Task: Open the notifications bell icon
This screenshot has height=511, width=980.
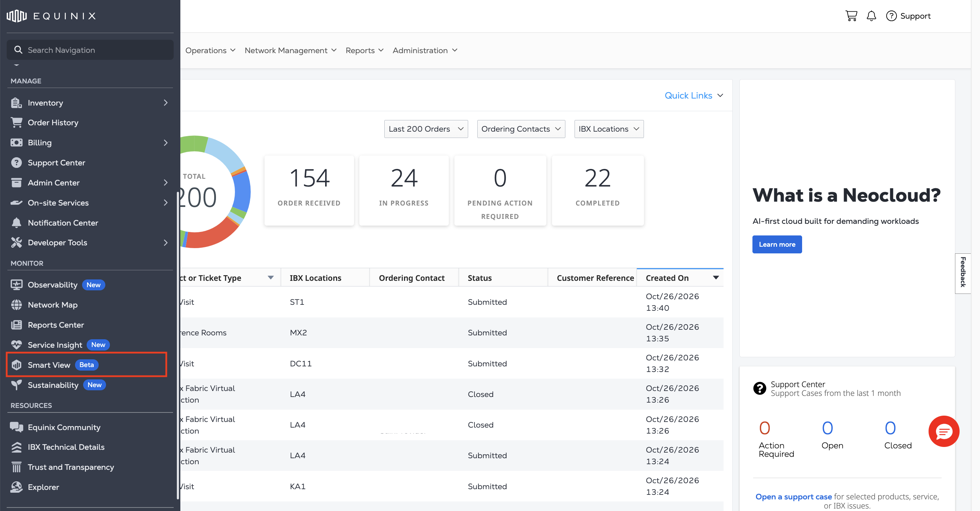Action: click(871, 16)
